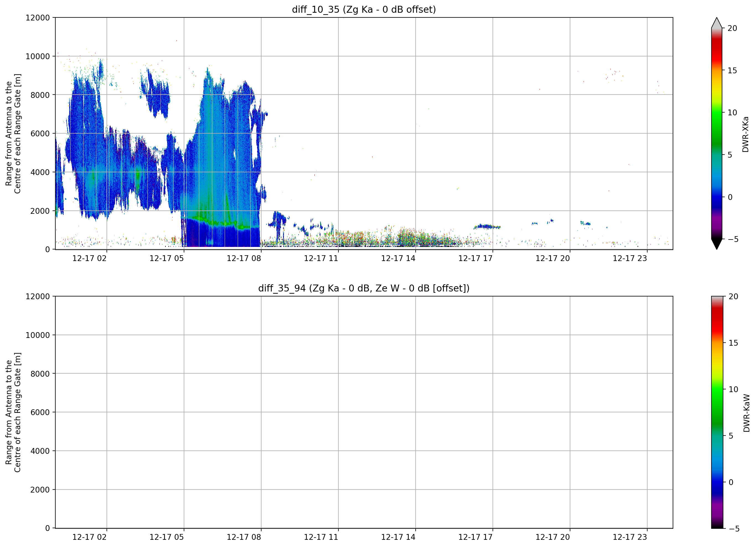This screenshot has height=547, width=756.
Task: Click the 10 tick on bottom colorbar
Action: click(733, 389)
